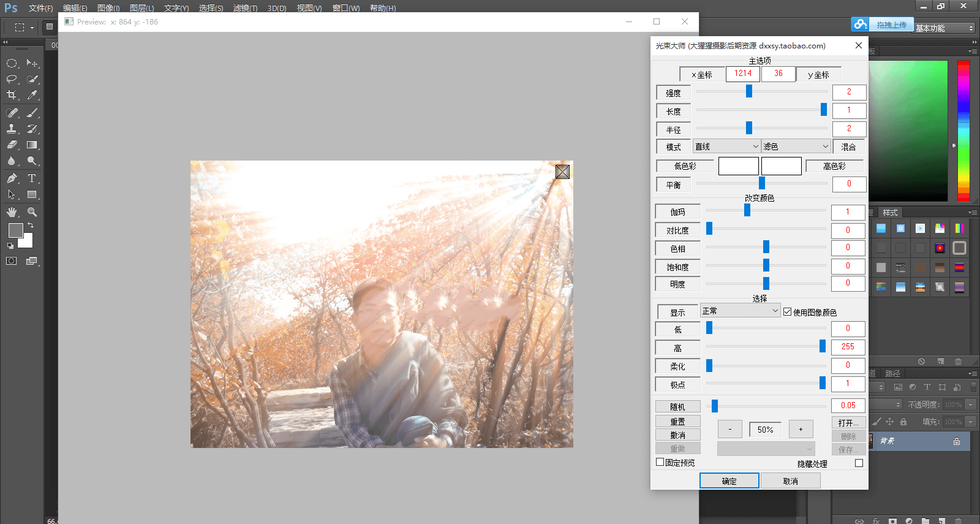Select the Blur tool
Screen dimensions: 980x524
(12, 161)
